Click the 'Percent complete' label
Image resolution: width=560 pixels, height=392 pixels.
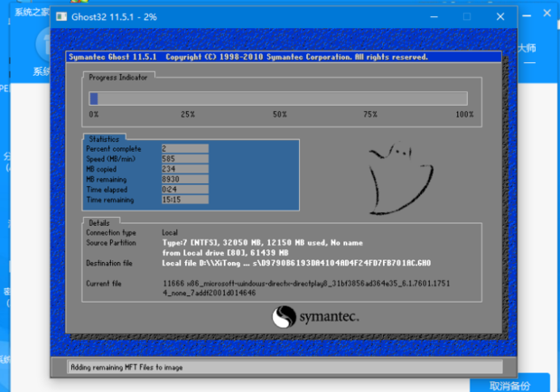click(114, 149)
